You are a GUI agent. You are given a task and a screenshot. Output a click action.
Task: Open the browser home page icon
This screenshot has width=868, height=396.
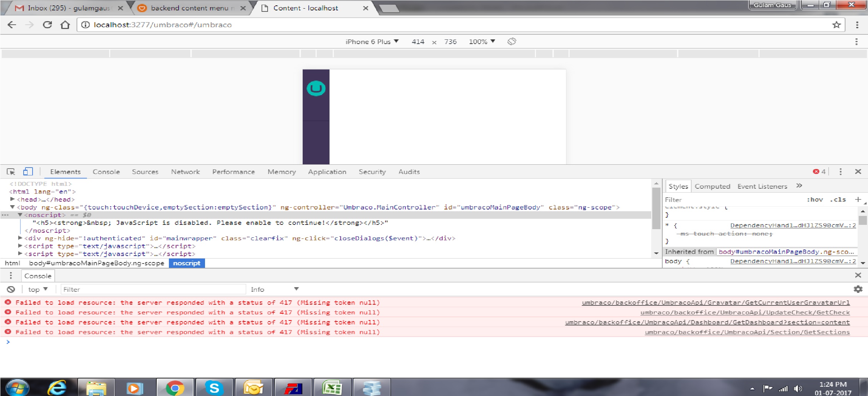point(65,25)
